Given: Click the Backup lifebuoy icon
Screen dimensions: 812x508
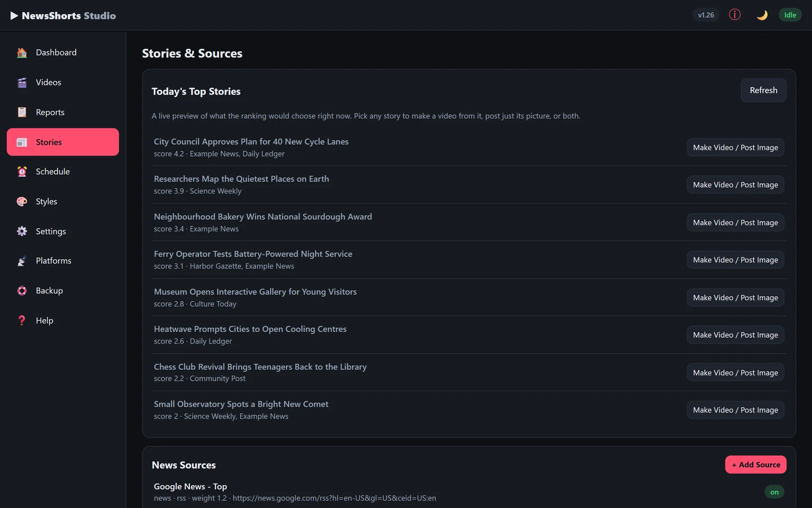Looking at the screenshot, I should point(22,291).
